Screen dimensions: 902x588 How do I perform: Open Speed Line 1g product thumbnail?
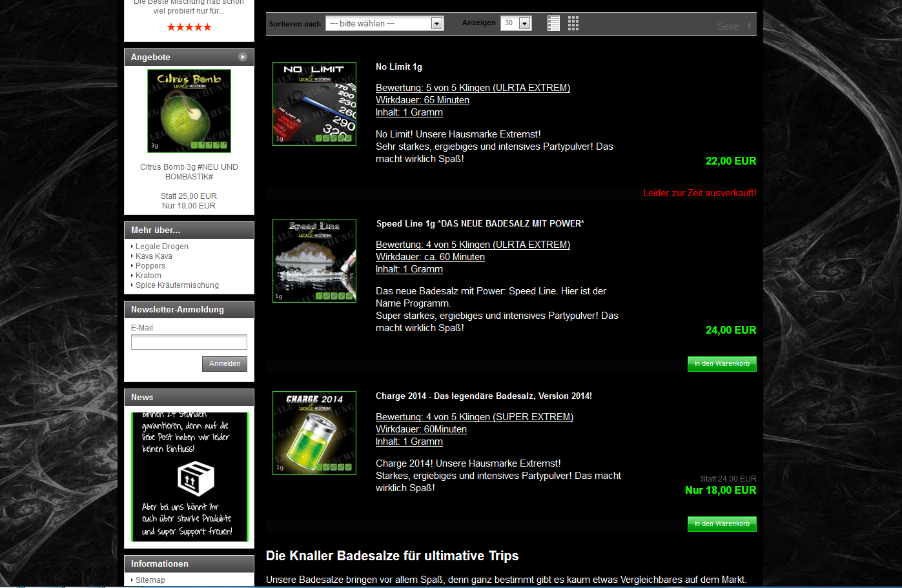(x=314, y=261)
